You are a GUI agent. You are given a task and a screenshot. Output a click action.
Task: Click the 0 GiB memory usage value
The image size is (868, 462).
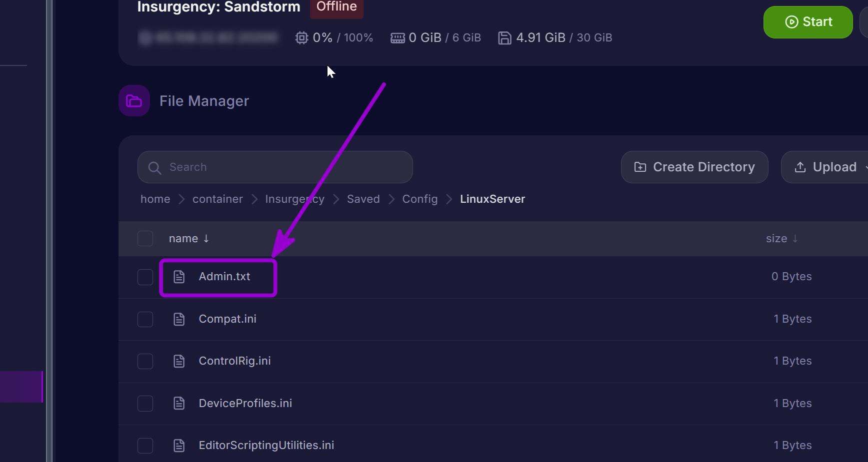425,37
